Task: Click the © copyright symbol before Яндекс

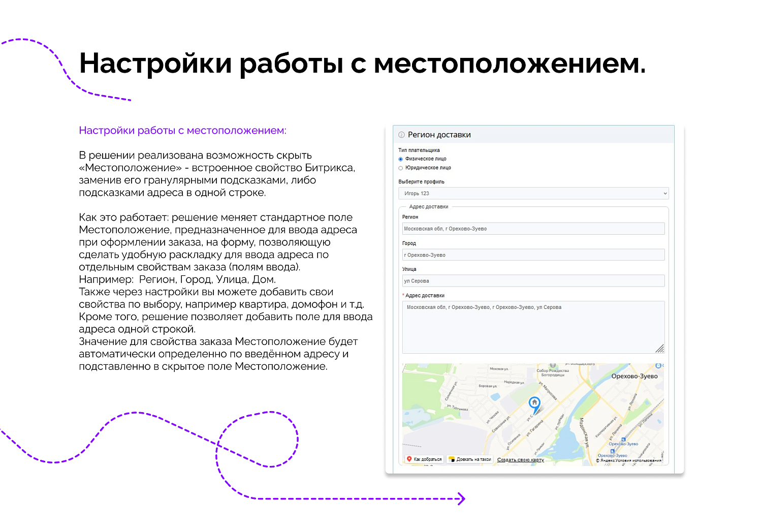Action: pos(597,460)
